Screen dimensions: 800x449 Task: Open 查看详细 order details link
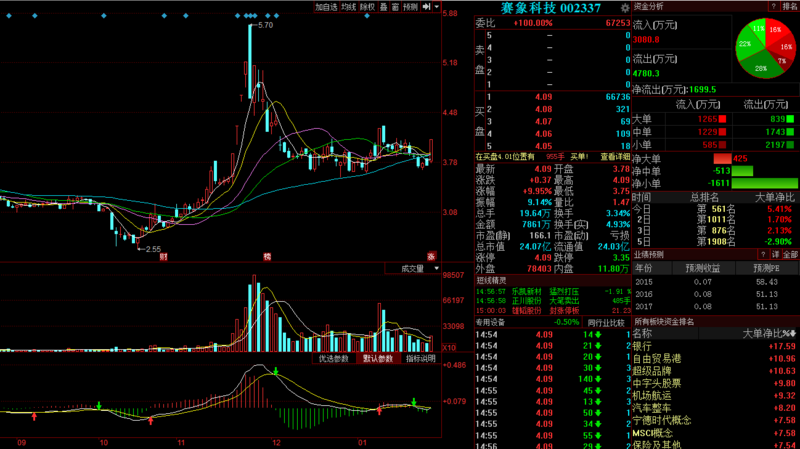pyautogui.click(x=615, y=156)
